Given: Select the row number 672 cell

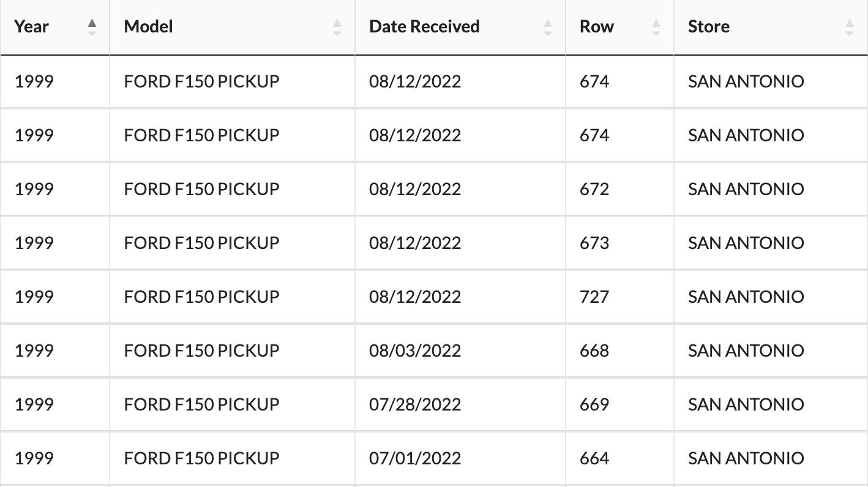Looking at the screenshot, I should coord(594,189).
